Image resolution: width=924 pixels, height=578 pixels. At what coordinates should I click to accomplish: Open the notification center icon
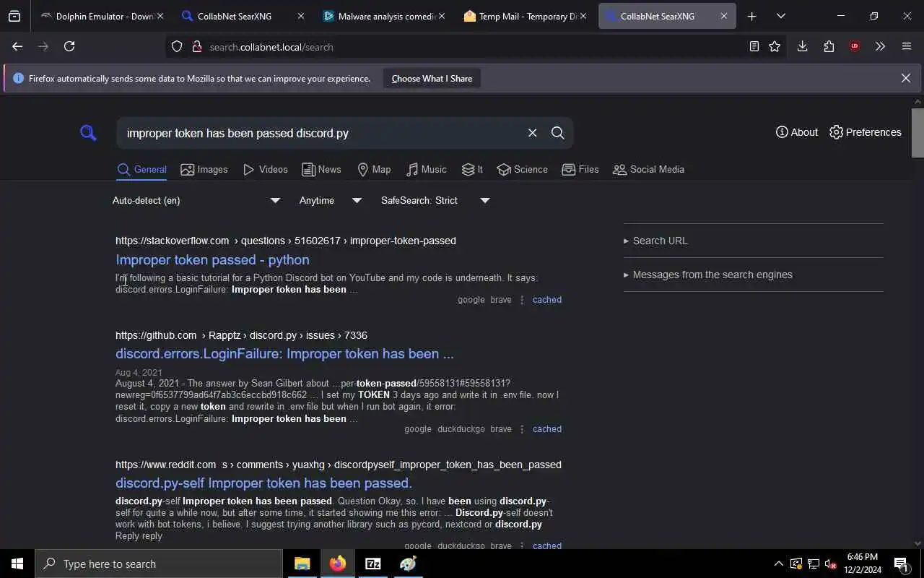(901, 564)
